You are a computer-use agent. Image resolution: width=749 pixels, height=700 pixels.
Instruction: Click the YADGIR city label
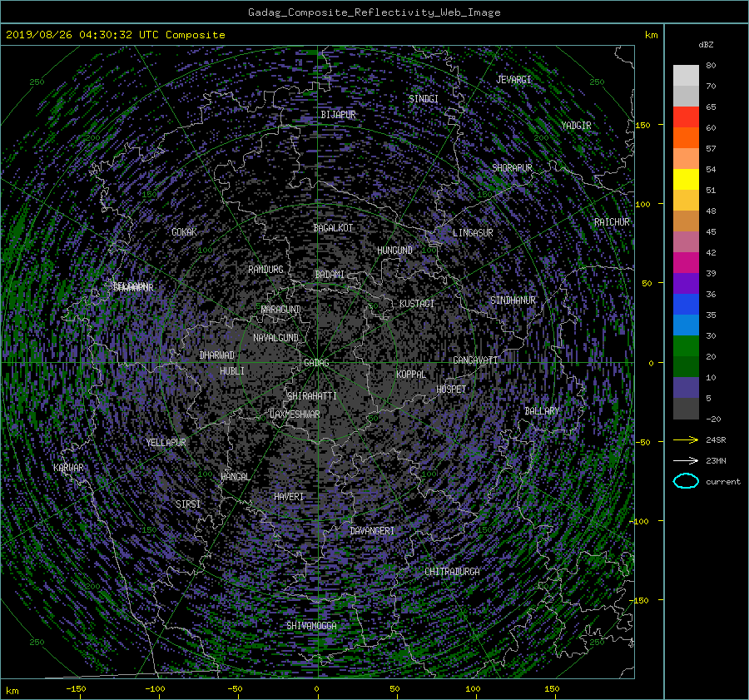(x=576, y=126)
